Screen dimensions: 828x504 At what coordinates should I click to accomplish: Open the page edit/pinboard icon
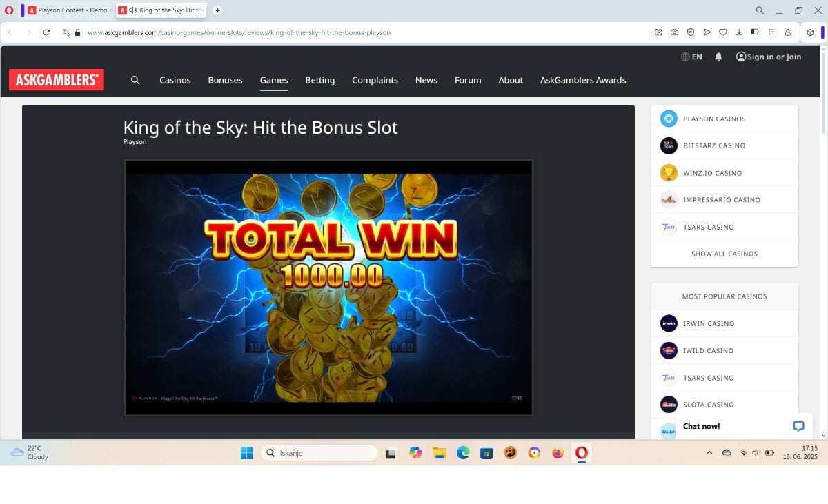(658, 32)
